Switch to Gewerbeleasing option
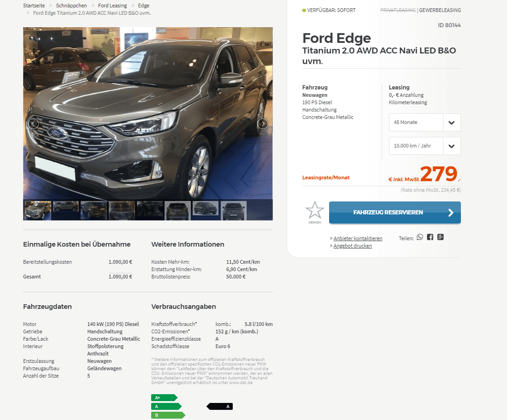 [x=440, y=10]
